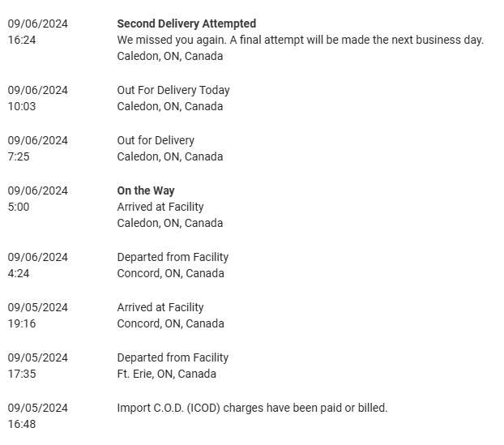Select Departed from Facility 17:35 entry
This screenshot has height=445, width=504.
[173, 357]
